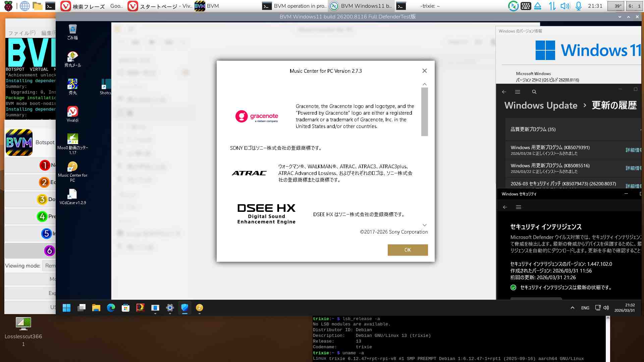This screenshot has width=644, height=362.
Task: Open Music Center for PC desktop icon
Action: point(72,167)
